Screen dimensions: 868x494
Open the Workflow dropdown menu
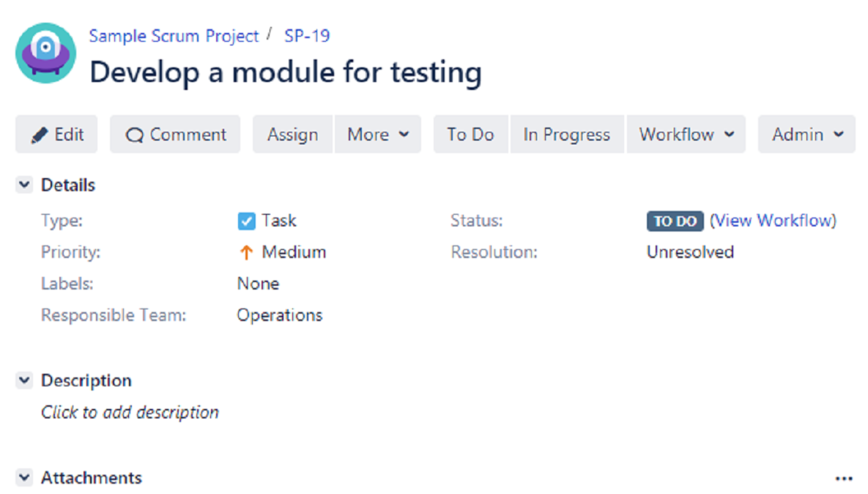(x=686, y=135)
